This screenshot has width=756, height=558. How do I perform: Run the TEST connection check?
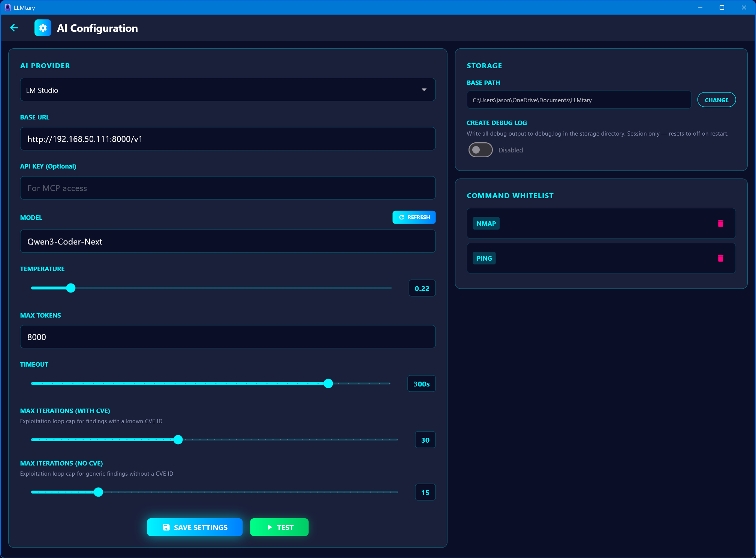[279, 527]
